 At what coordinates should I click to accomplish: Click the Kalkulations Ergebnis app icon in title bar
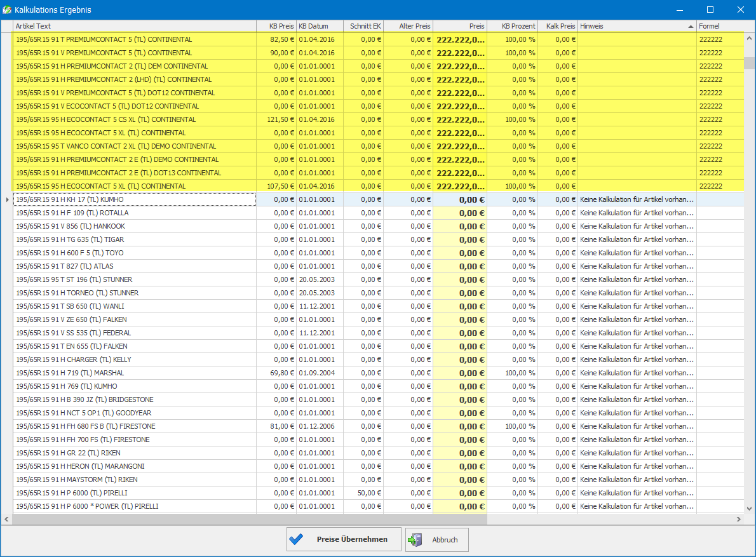tap(7, 10)
